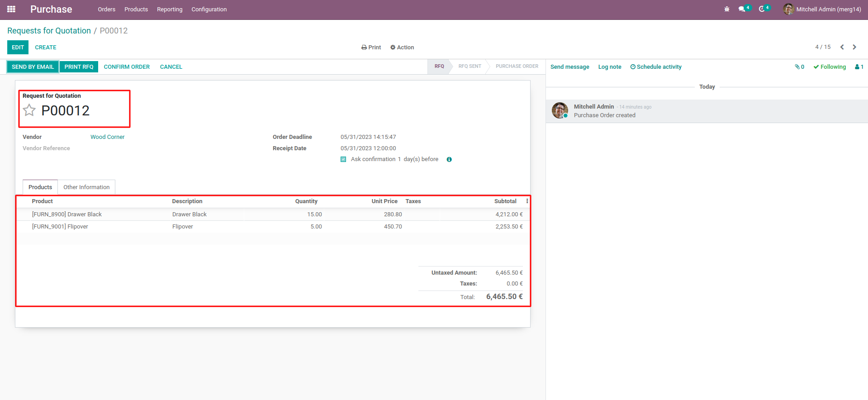
Task: Open the activities clock icon
Action: point(762,9)
